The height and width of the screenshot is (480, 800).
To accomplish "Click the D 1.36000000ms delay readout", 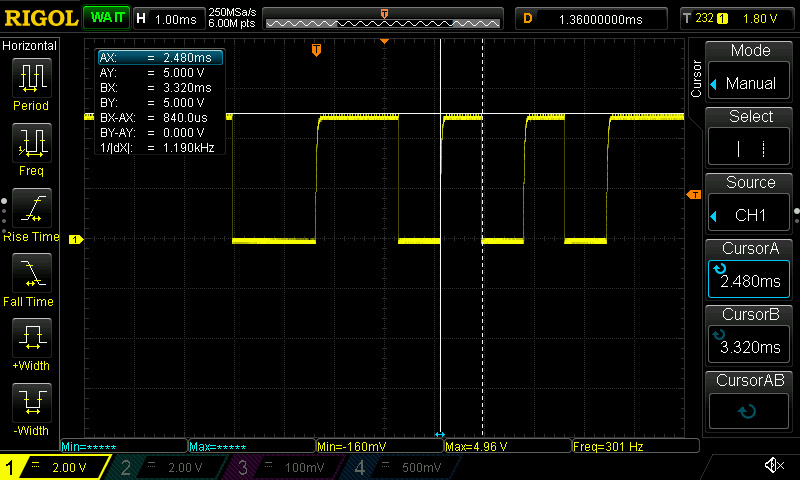I will pyautogui.click(x=591, y=19).
